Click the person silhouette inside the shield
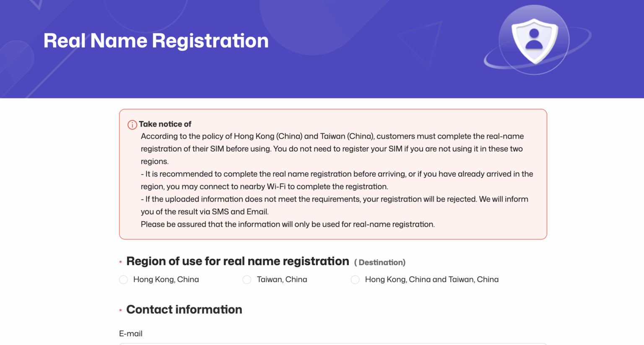644x345 pixels. pos(534,38)
